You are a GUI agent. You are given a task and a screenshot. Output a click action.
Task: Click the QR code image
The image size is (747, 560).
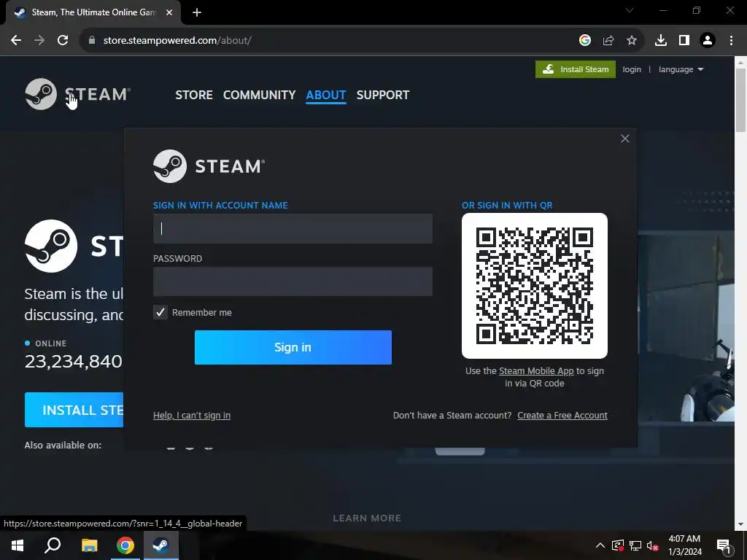[535, 286]
